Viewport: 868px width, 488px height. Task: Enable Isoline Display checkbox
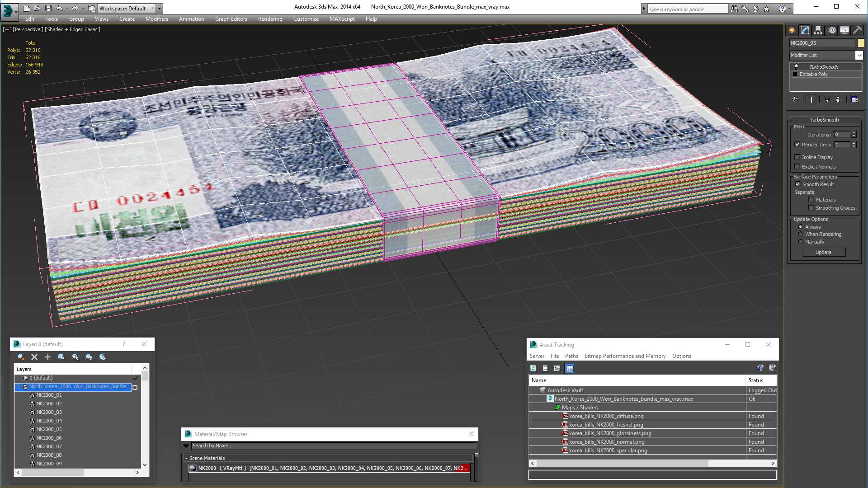pyautogui.click(x=797, y=157)
